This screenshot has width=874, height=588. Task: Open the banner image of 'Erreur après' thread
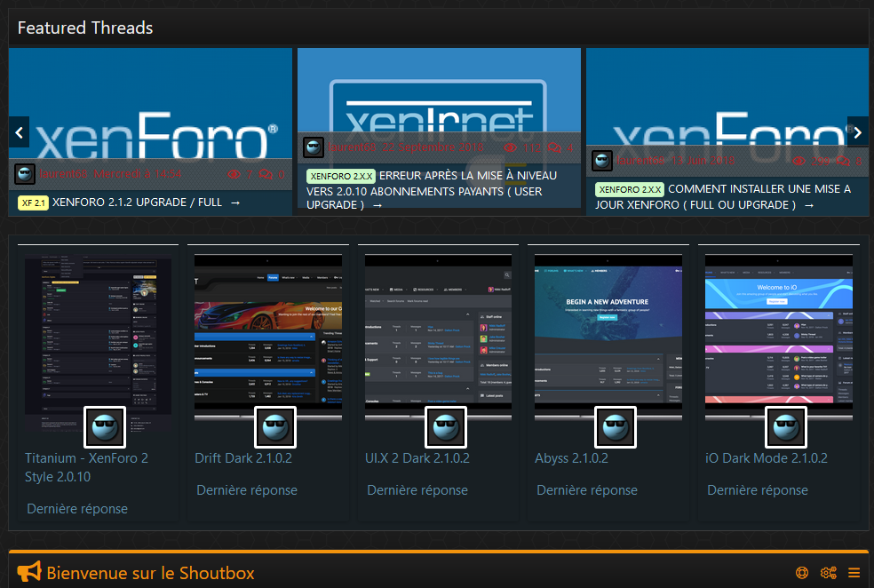440,91
